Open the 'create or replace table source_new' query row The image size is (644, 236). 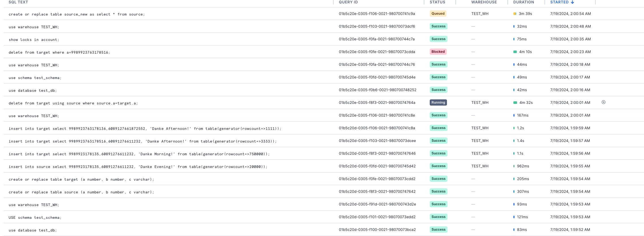coord(324,14)
